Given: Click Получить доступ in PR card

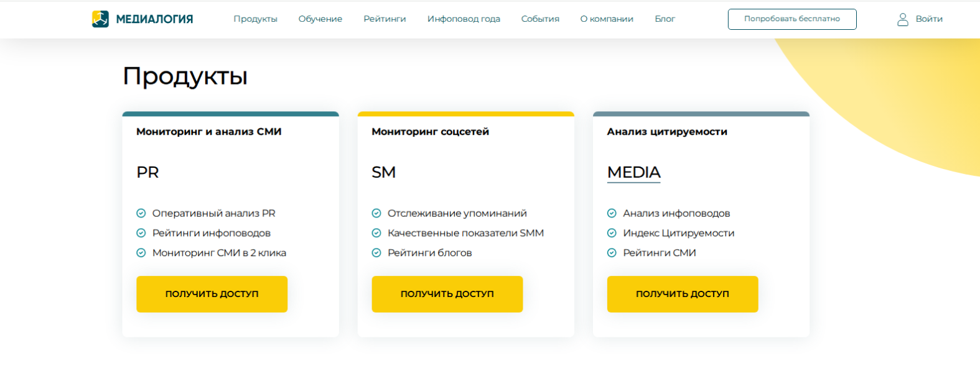Looking at the screenshot, I should click(212, 294).
